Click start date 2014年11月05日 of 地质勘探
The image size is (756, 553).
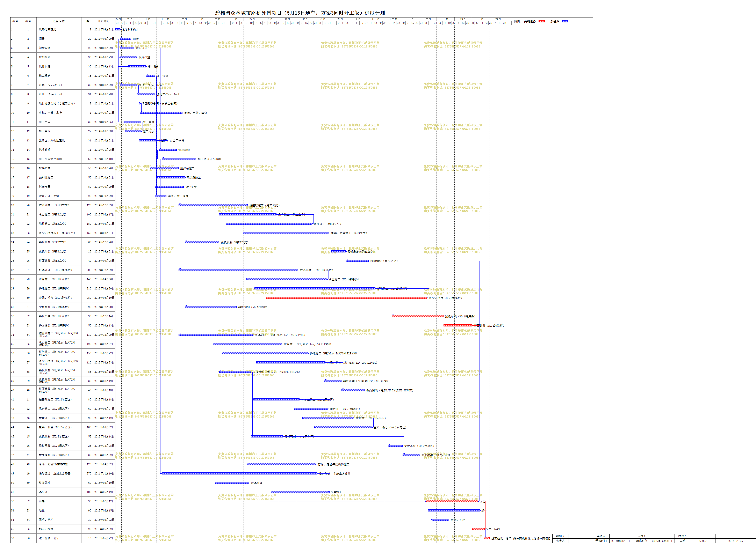(104, 150)
